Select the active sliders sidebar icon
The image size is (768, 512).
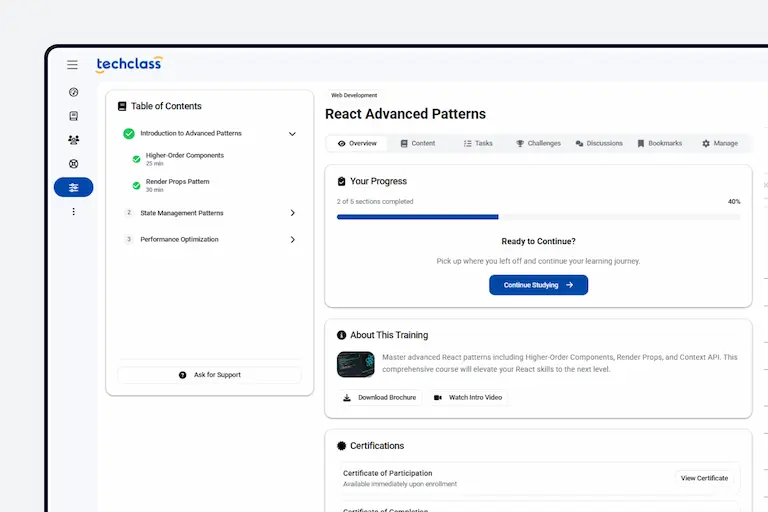tap(73, 187)
